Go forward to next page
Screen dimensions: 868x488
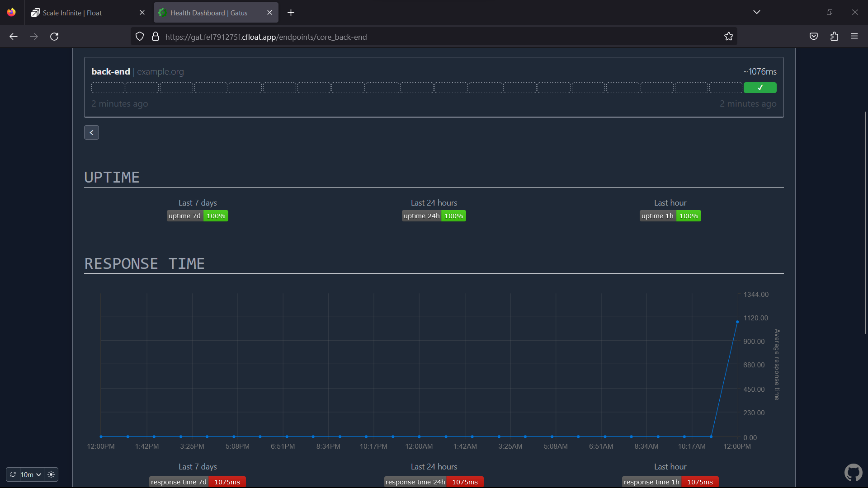34,37
